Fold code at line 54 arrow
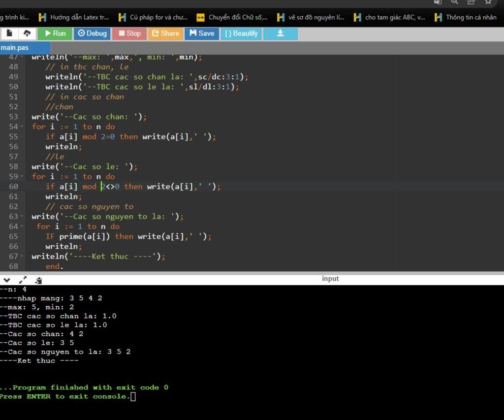 click(22, 127)
